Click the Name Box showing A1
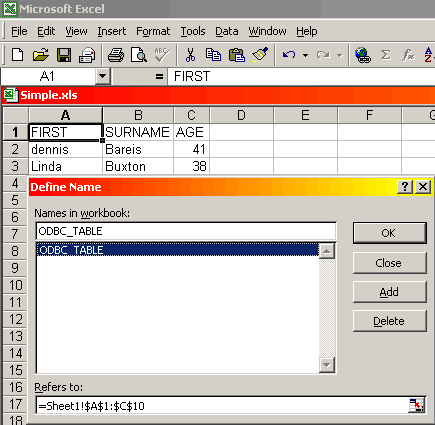435x425 pixels. pyautogui.click(x=48, y=77)
